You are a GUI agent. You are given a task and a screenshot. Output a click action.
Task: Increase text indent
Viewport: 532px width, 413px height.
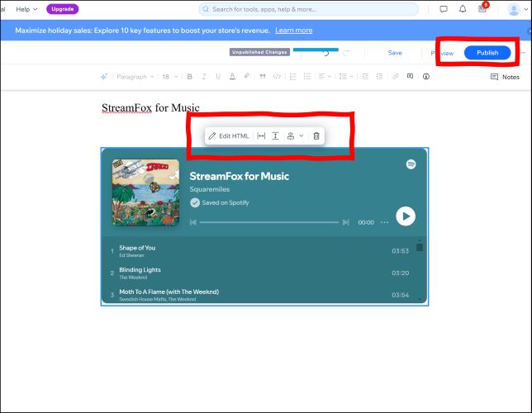pyautogui.click(x=380, y=77)
